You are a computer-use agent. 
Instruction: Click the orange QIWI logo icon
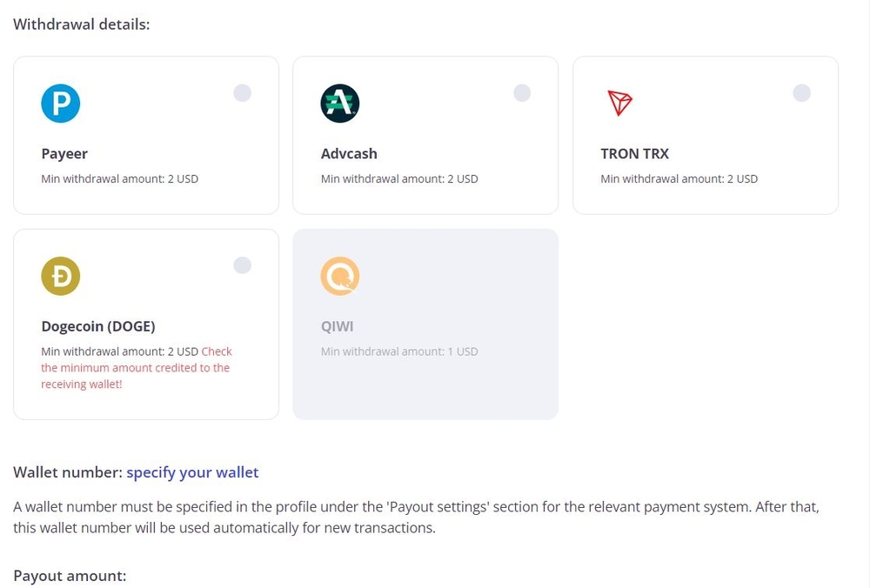click(339, 277)
